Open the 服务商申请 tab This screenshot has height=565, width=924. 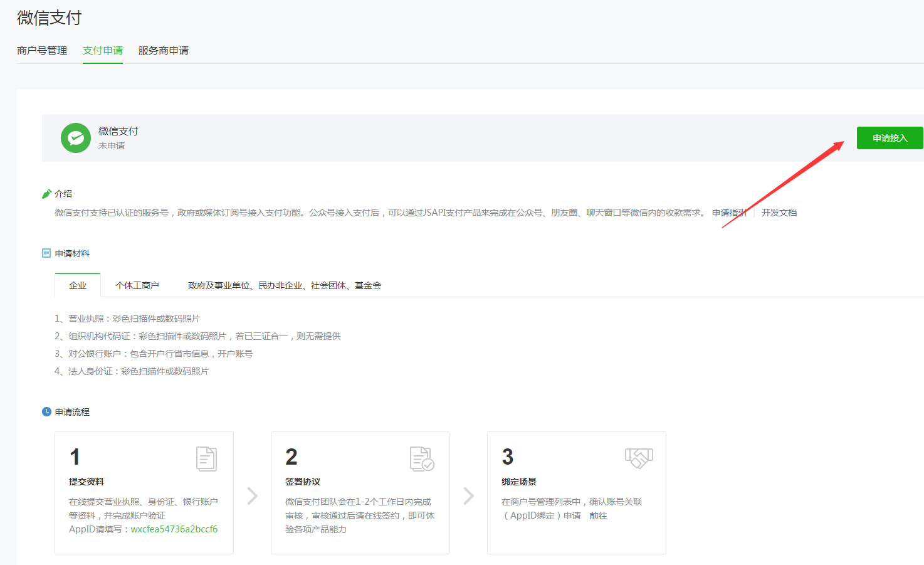164,50
